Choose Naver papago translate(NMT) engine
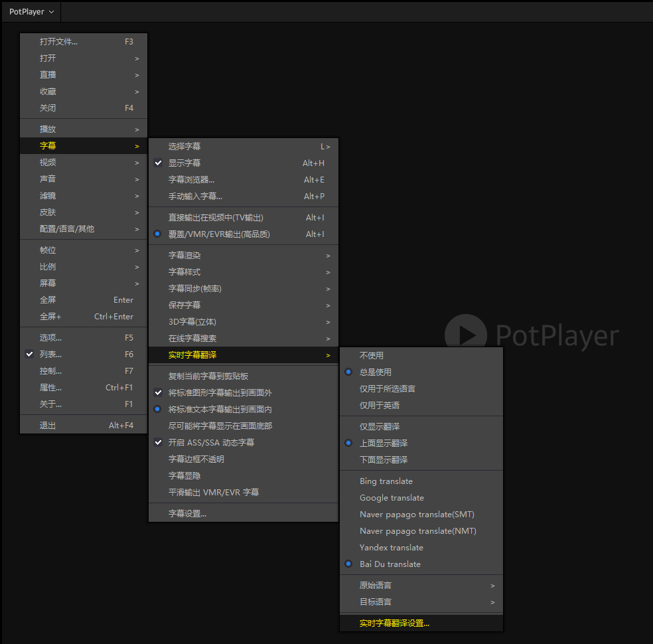Viewport: 653px width, 644px height. pyautogui.click(x=421, y=531)
